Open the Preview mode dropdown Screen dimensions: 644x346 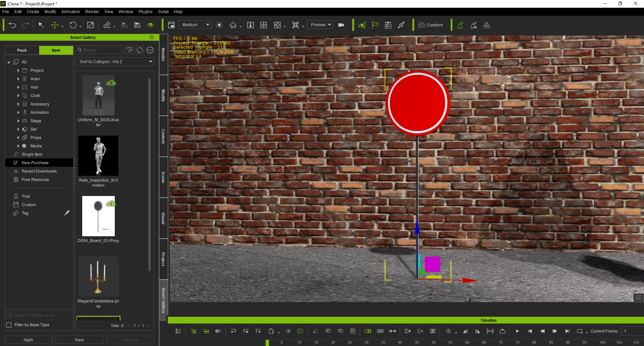(320, 25)
